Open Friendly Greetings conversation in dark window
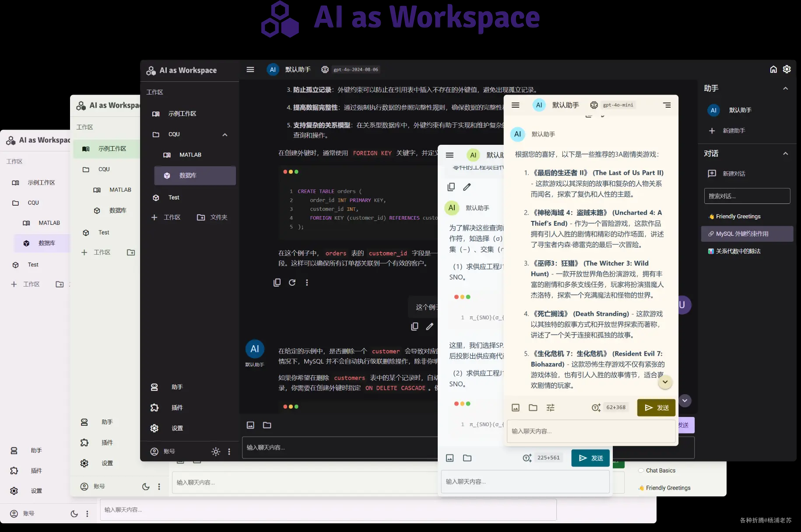Screen dimensions: 801x532 (x=747, y=217)
